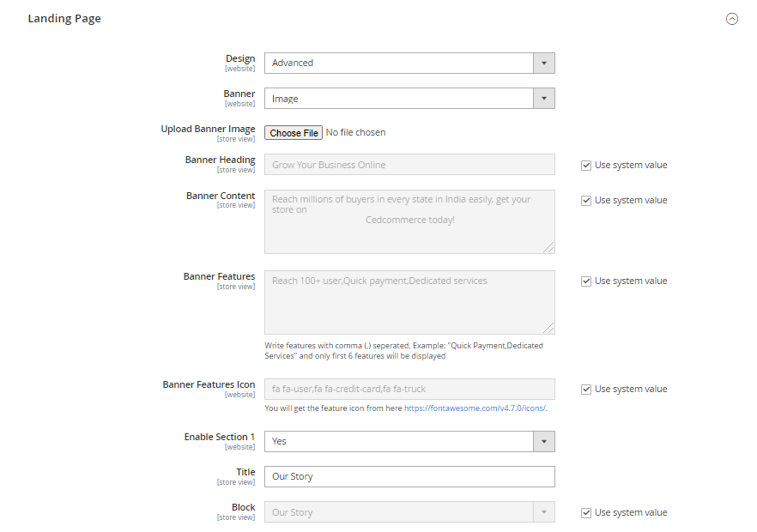Toggle Use system value for Block
This screenshot has height=532, width=757.
click(586, 513)
